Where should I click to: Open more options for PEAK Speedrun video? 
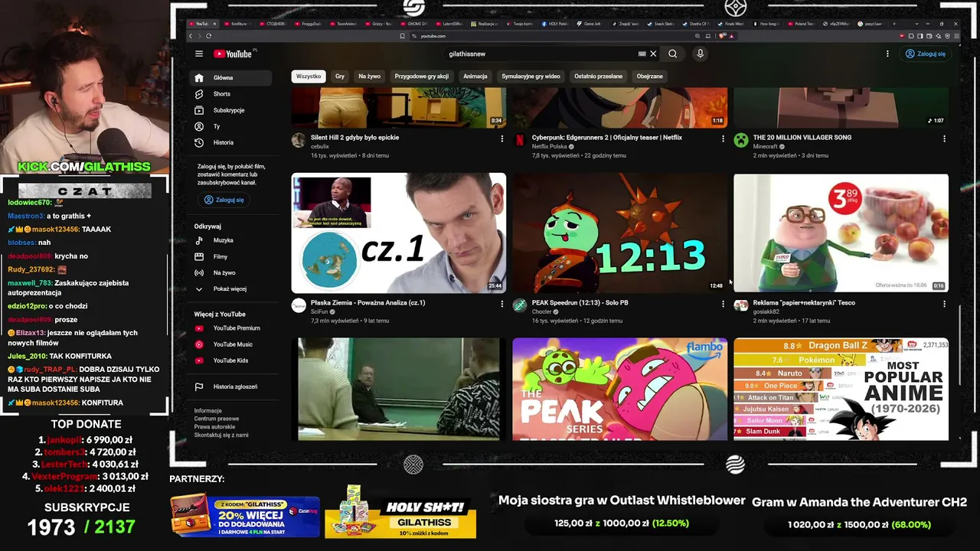point(723,304)
